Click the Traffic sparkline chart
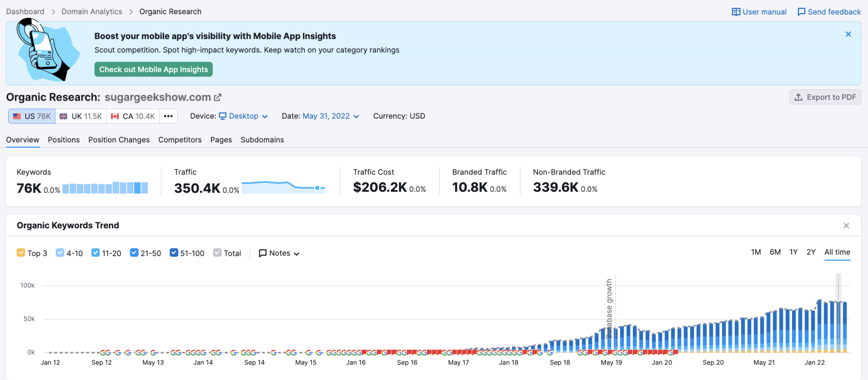This screenshot has width=868, height=380. click(x=283, y=187)
